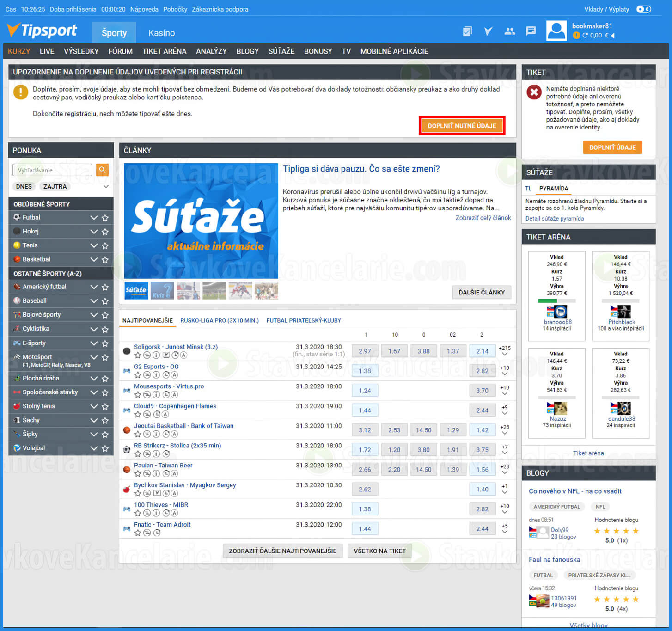Star the Soligorsk - Junost Minsk match
Screen dimensions: 672x631
coord(138,355)
